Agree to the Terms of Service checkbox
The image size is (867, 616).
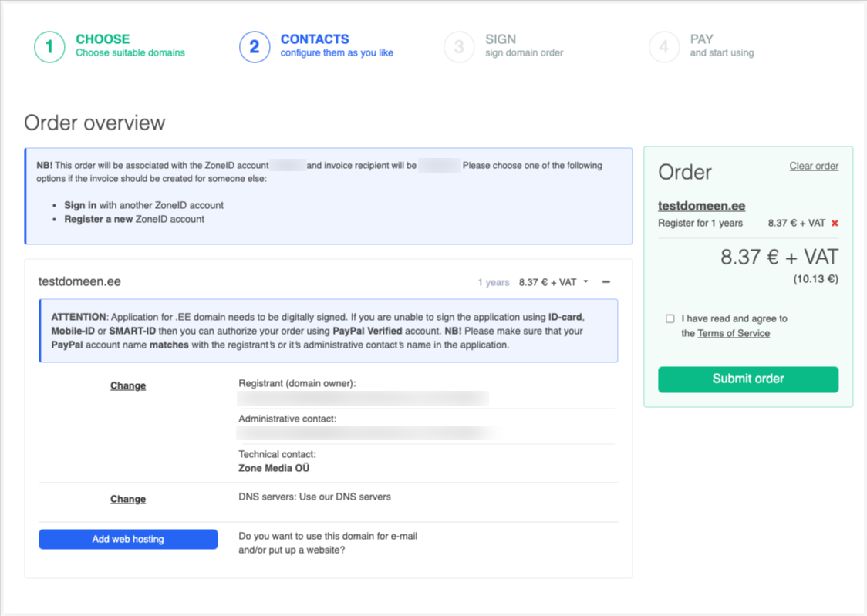(670, 318)
